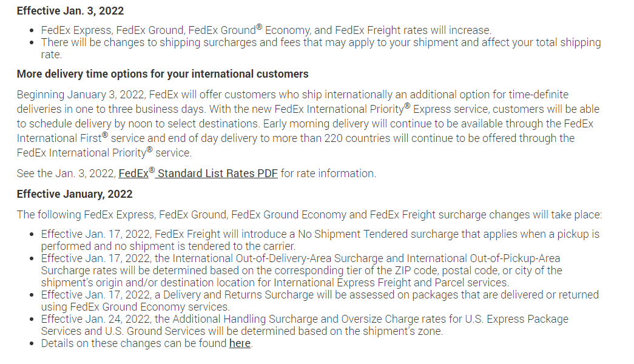Click the No Shipment Tendered surcharge bullet
Screen dimensions: 634x364
pyautogui.click(x=320, y=234)
